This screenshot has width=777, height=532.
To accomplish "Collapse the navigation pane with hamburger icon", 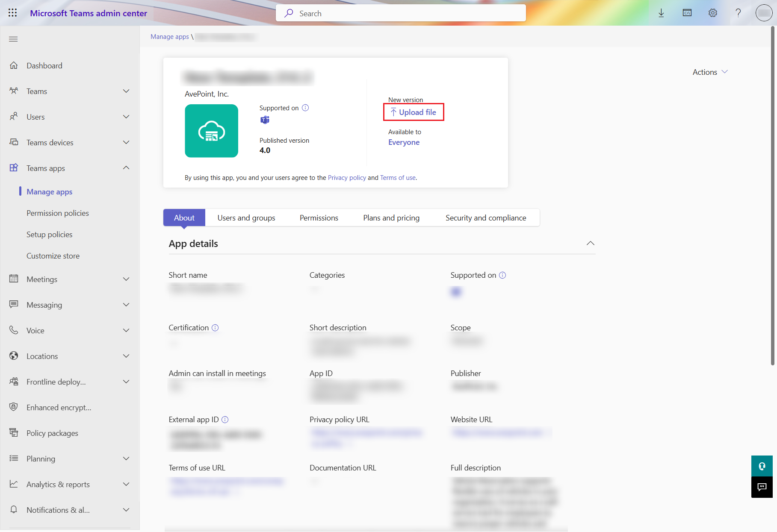I will point(13,39).
